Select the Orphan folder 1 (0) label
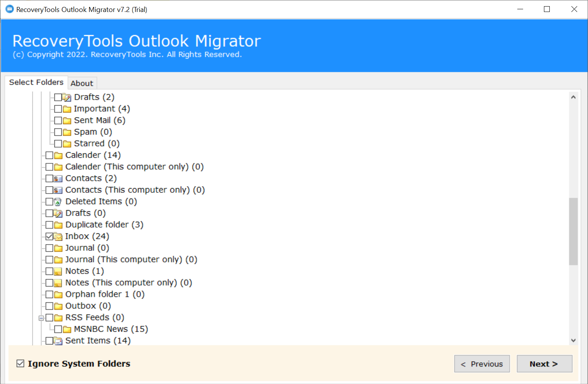Viewport: 588px width, 384px height. tap(105, 294)
